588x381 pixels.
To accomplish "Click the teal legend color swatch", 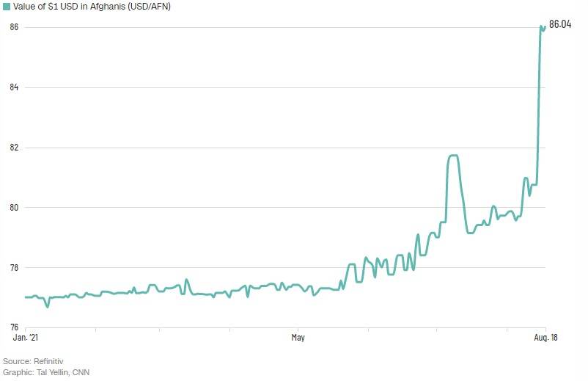I will click(x=7, y=7).
